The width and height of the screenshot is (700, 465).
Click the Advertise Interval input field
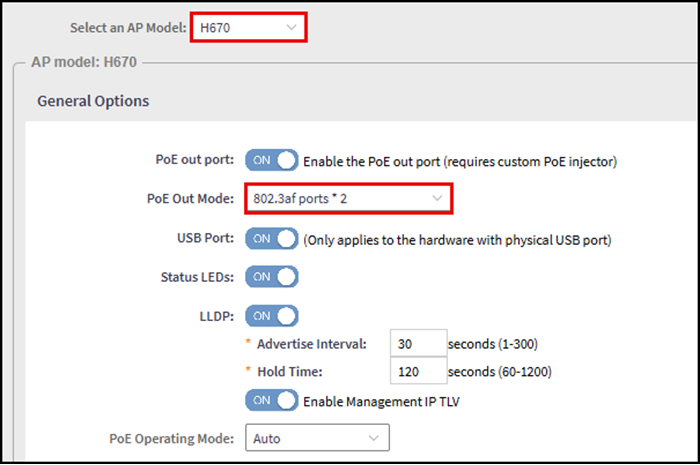pyautogui.click(x=418, y=344)
